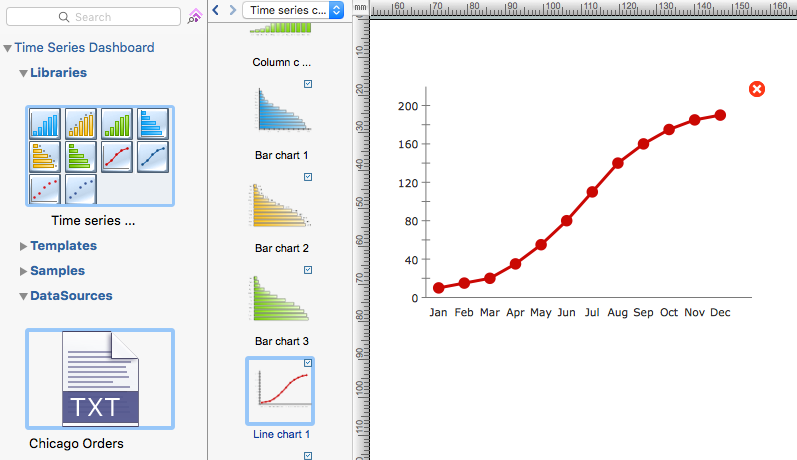Toggle the checkbox on Line chart 1
Screen dimensions: 797x460
point(308,363)
